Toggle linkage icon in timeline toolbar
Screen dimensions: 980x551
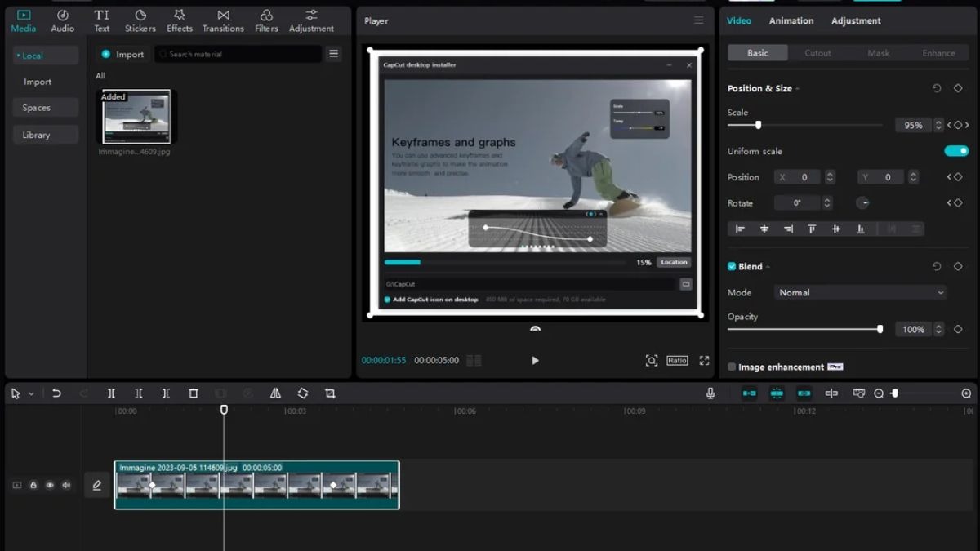[804, 393]
